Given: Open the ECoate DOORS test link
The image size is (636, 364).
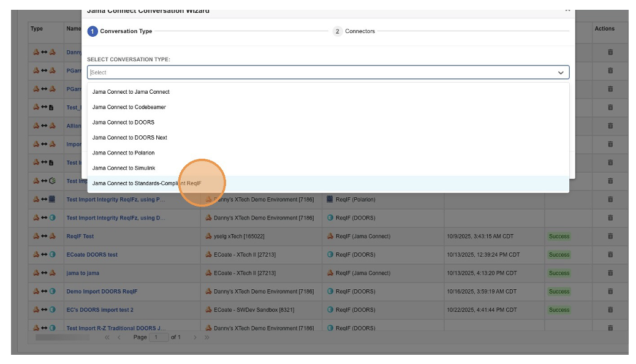Looking at the screenshot, I should 92,255.
